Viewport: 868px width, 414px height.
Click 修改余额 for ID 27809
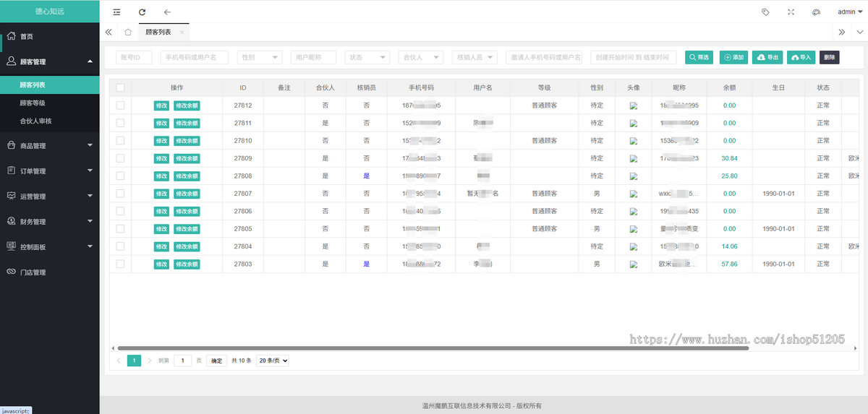pyautogui.click(x=187, y=158)
